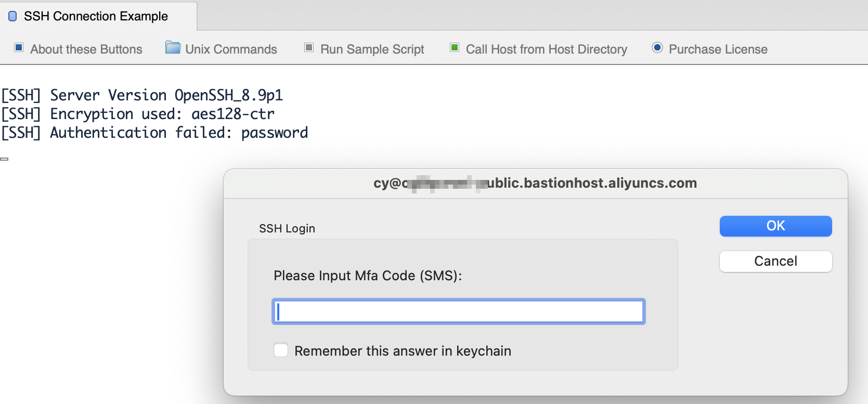Click the Remember this answer label text

point(403,351)
